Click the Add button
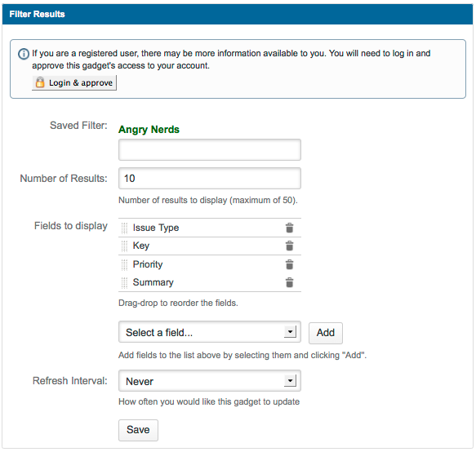476x452 pixels. pos(326,333)
